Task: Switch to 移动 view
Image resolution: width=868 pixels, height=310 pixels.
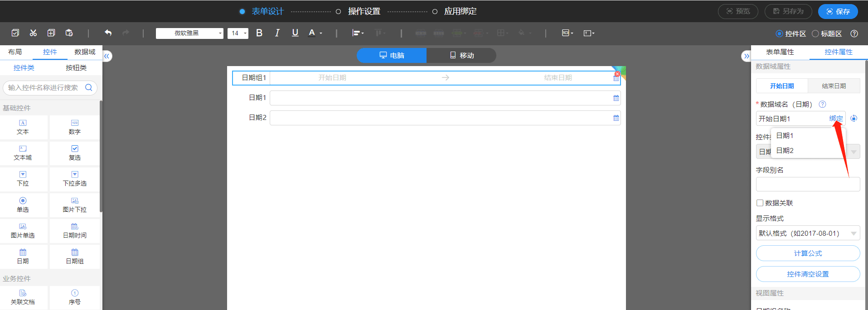Action: [461, 55]
